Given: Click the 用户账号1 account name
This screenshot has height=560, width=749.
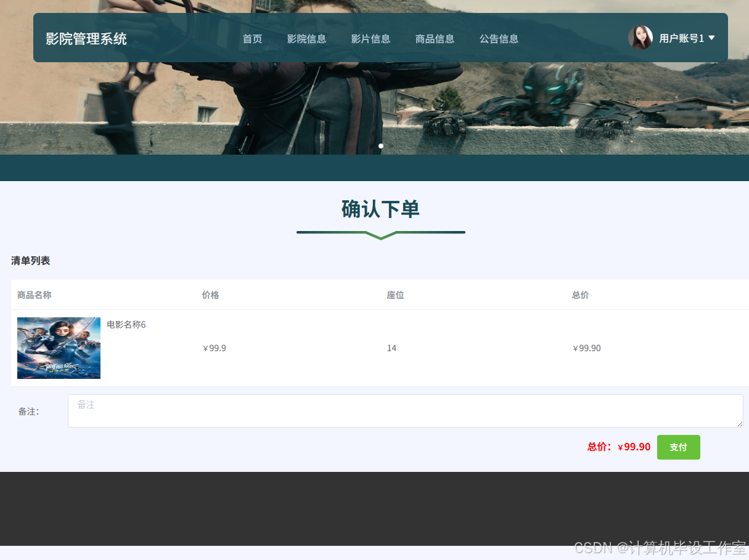Looking at the screenshot, I should coord(681,38).
